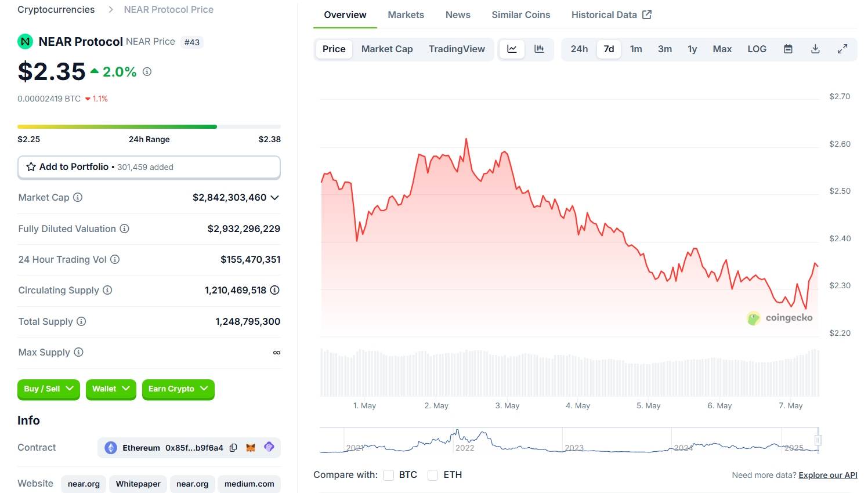Switch to line chart icon
The width and height of the screenshot is (868, 493).
(512, 49)
